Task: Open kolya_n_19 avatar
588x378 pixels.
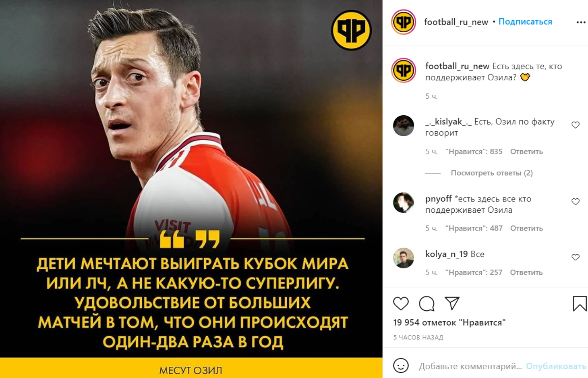Action: [x=404, y=258]
